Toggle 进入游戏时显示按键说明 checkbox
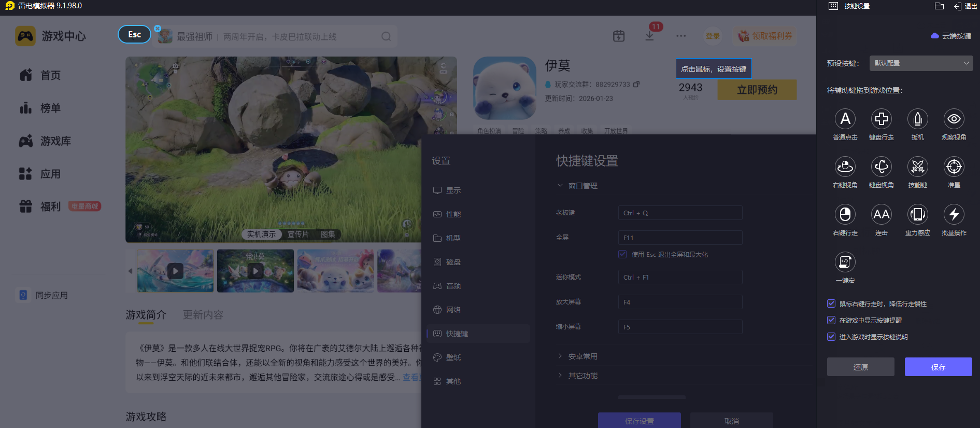 [x=831, y=337]
